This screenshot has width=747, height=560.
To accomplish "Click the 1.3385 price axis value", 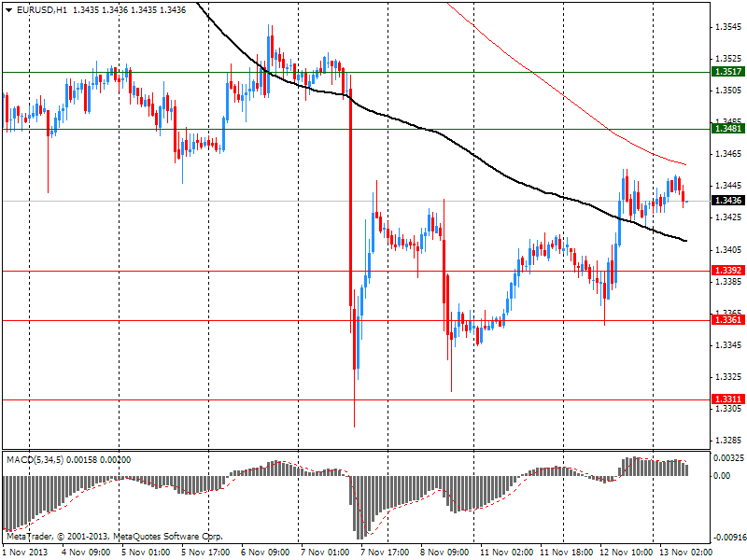I will (729, 282).
